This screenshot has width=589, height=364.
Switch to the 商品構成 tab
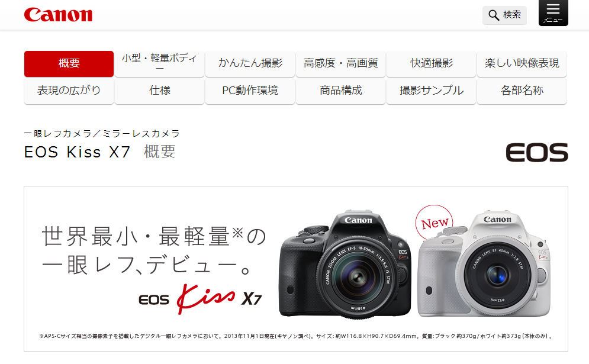coord(341,91)
